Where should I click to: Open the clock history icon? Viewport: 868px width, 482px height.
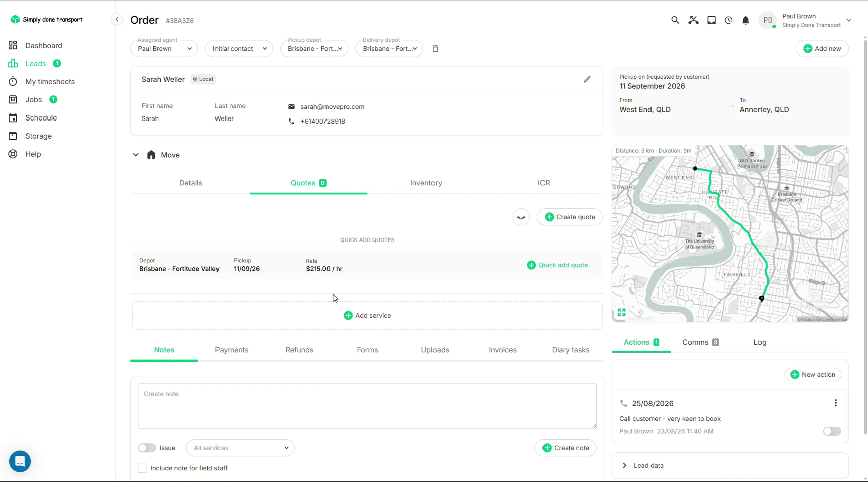click(729, 20)
